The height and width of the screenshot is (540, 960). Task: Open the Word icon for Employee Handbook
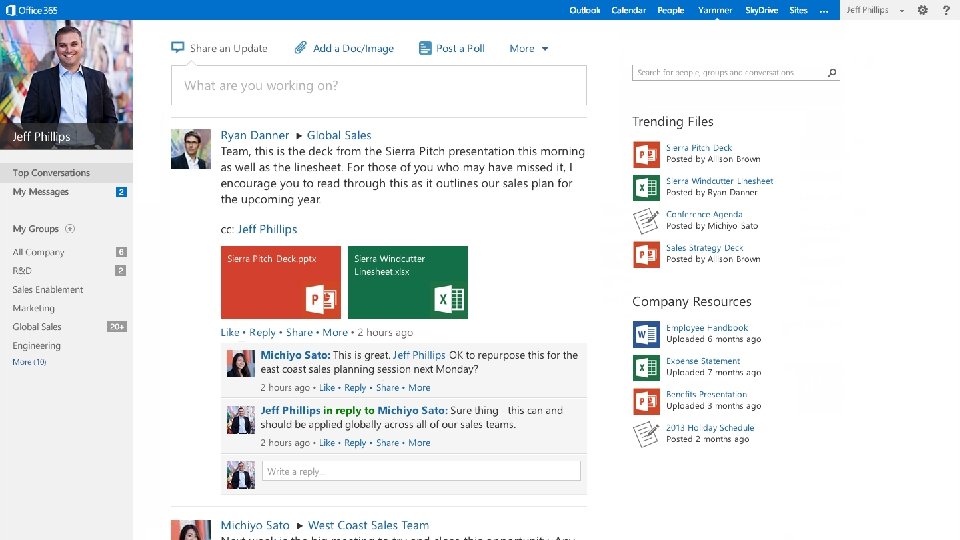click(646, 334)
